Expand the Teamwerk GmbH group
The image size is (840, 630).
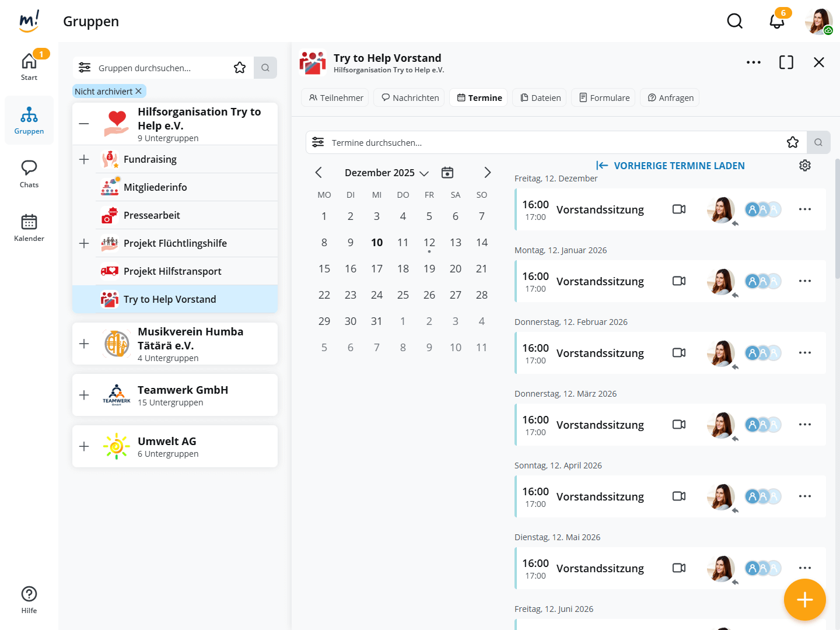click(x=84, y=395)
